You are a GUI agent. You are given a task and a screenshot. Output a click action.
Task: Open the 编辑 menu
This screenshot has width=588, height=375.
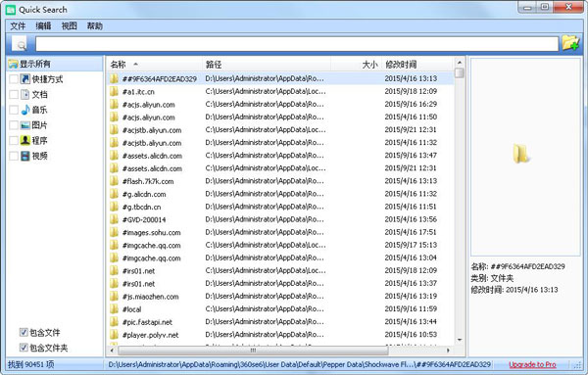[43, 25]
